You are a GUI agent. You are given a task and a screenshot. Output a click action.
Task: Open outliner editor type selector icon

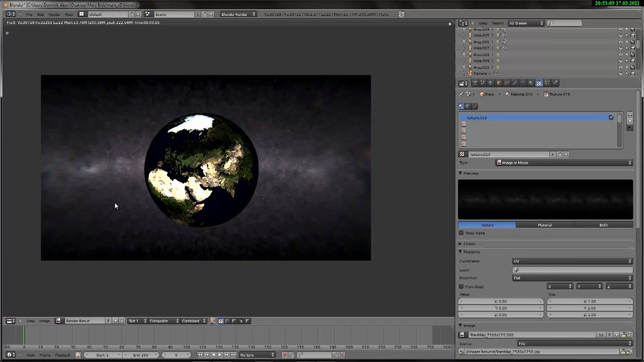463,23
